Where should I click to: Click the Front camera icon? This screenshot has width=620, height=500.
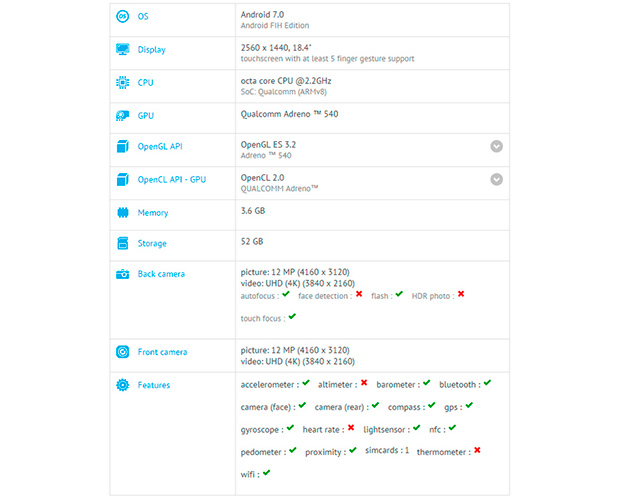(x=122, y=352)
